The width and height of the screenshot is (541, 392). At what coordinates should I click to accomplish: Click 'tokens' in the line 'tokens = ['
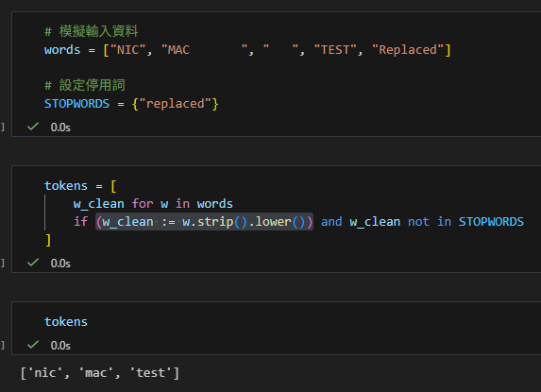click(x=66, y=186)
